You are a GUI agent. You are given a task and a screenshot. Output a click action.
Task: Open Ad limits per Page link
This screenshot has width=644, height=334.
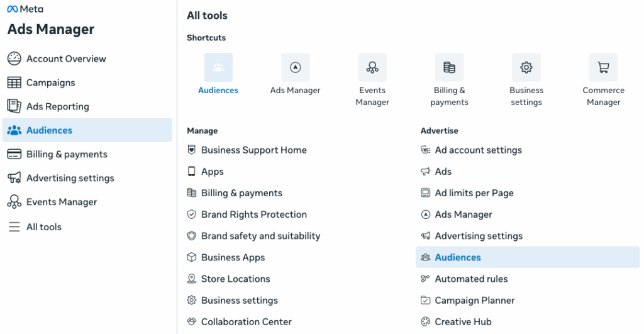click(x=474, y=192)
